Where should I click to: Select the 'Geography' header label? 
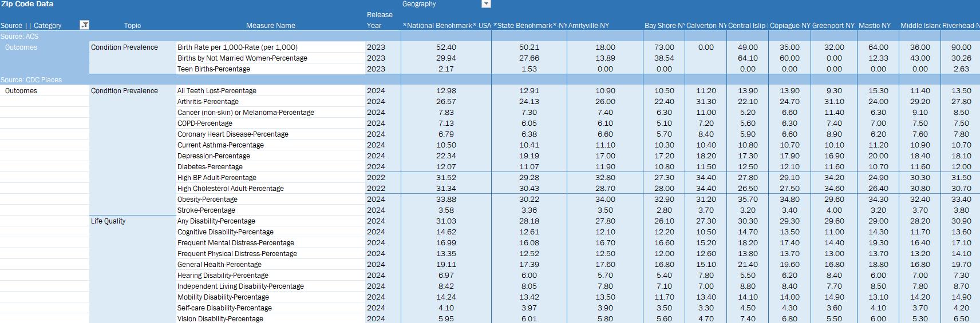point(419,4)
